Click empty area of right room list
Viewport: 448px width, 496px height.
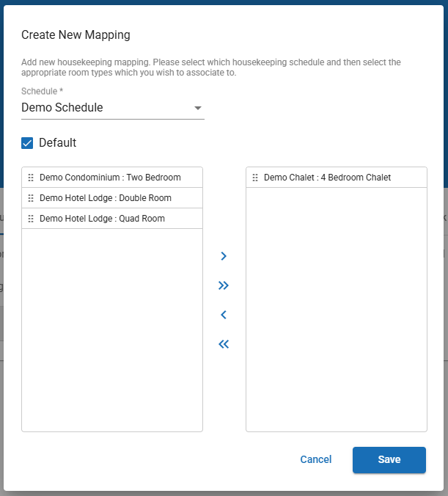[x=337, y=308]
